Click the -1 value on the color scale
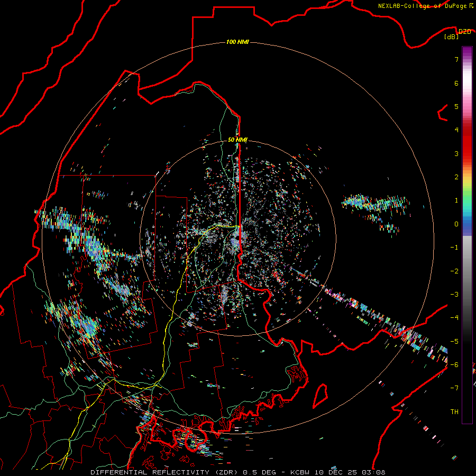This screenshot has height=476, width=476. 454,248
